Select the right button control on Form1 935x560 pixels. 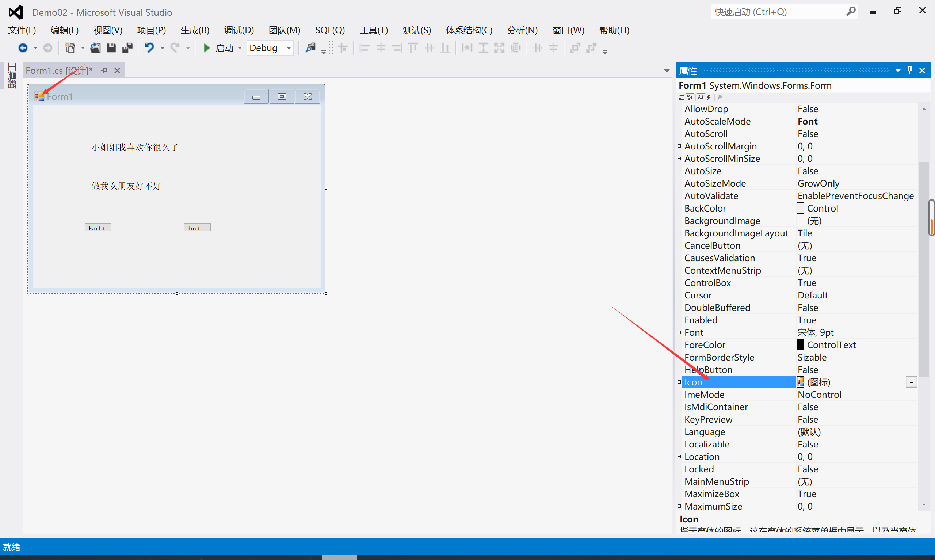(197, 227)
